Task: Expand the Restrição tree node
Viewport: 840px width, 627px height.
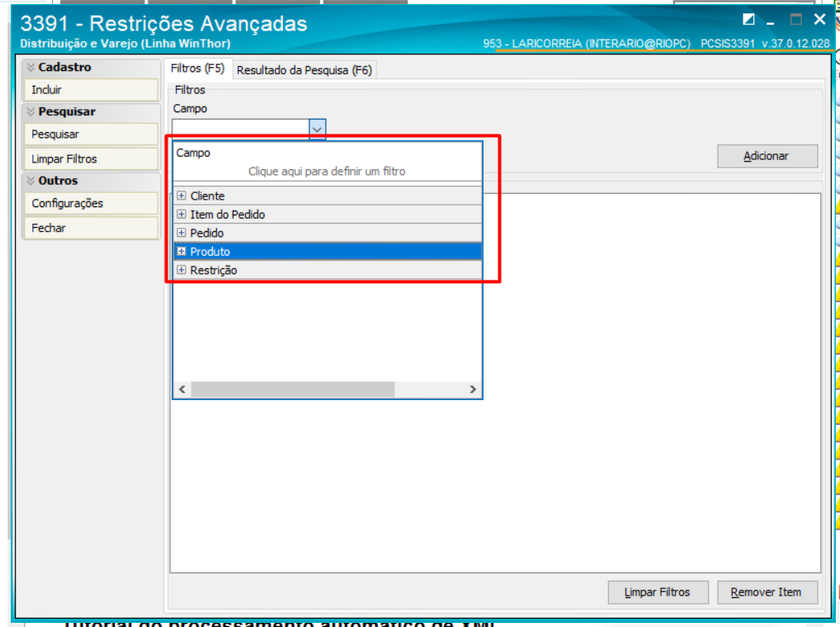Action: pyautogui.click(x=182, y=270)
